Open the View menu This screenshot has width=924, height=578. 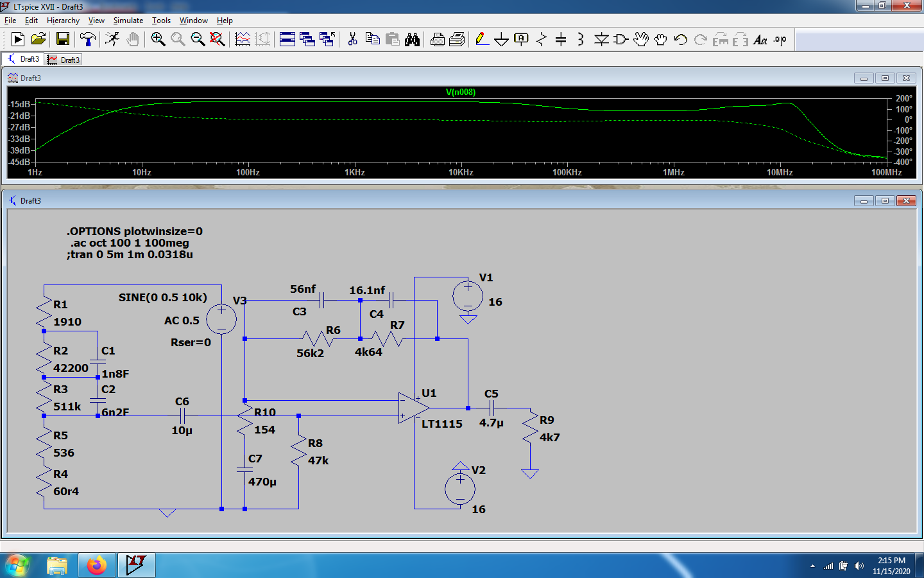coord(96,21)
